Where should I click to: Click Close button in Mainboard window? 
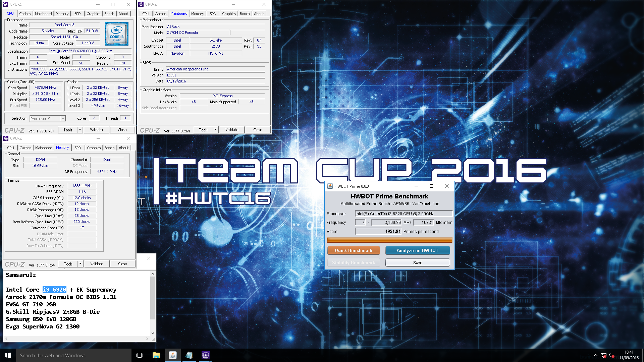258,130
